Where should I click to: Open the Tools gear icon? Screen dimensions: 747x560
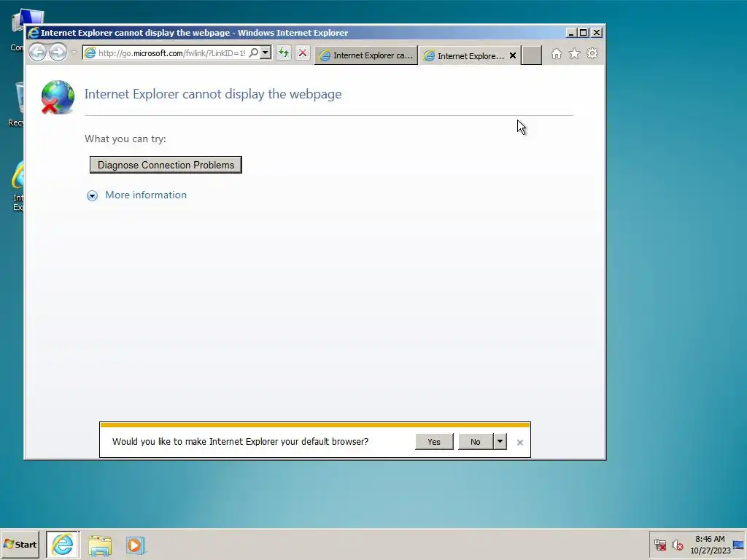592,53
